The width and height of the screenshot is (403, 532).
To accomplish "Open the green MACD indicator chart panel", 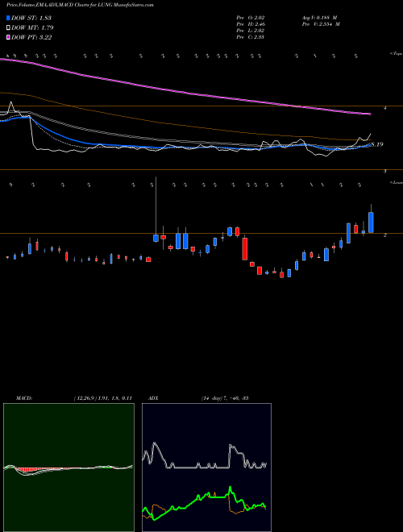I will click(x=69, y=468).
